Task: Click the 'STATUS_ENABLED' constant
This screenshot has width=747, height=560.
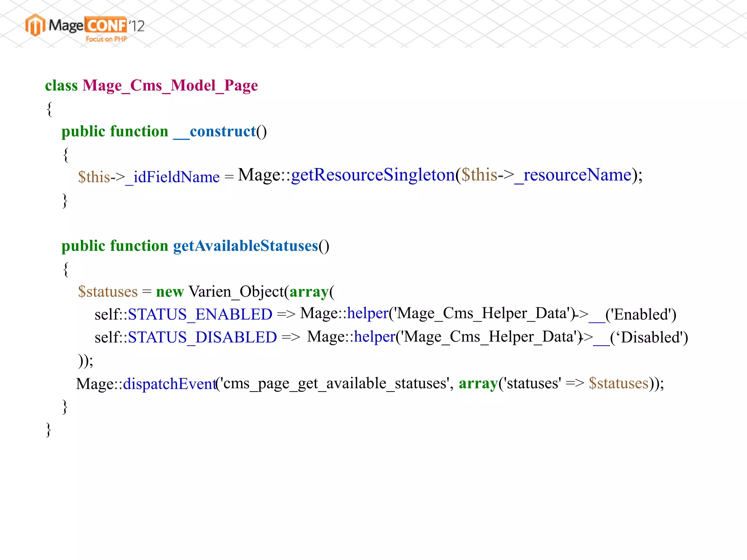Action: 200,315
